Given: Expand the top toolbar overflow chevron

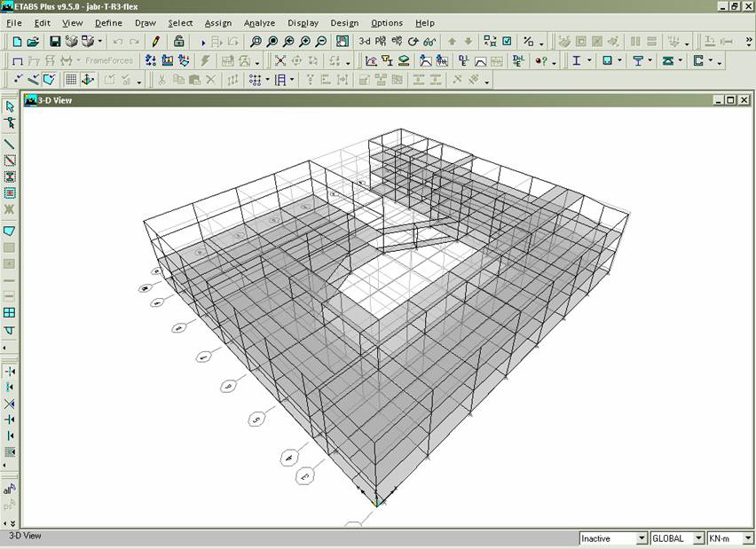Looking at the screenshot, I should [749, 42].
